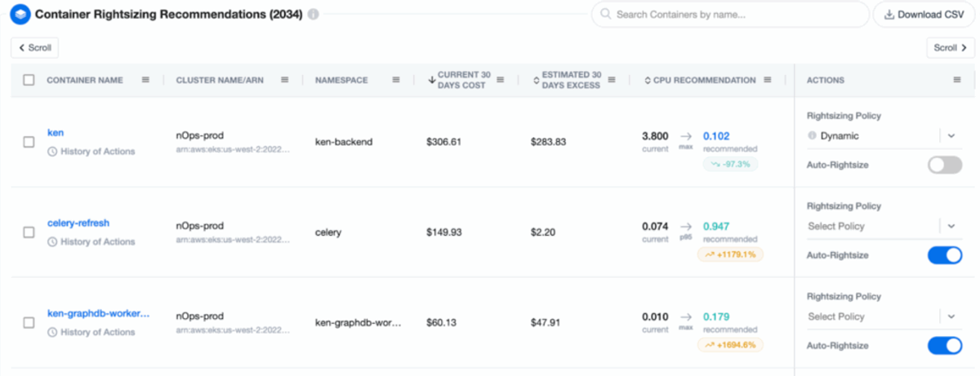Tick the checkbox for the ken container

[29, 142]
